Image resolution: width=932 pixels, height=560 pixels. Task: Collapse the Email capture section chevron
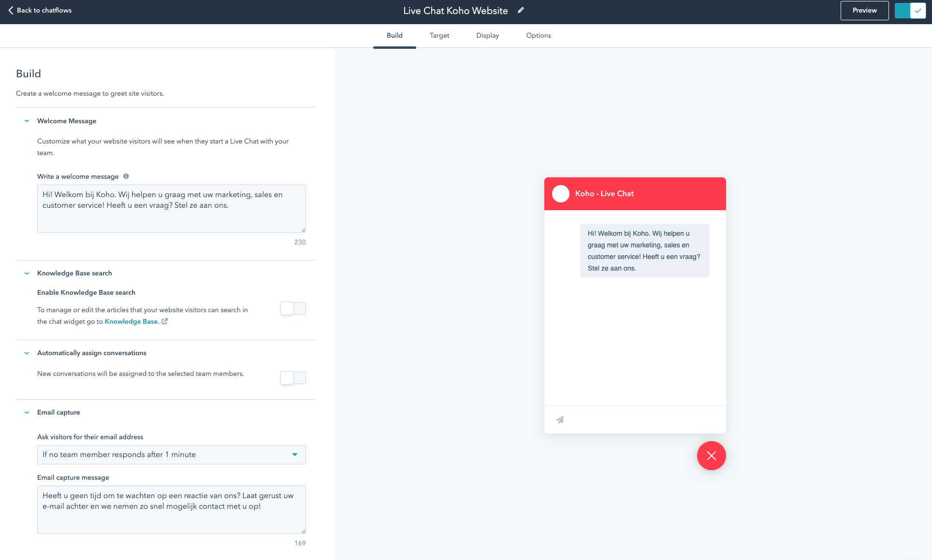27,412
